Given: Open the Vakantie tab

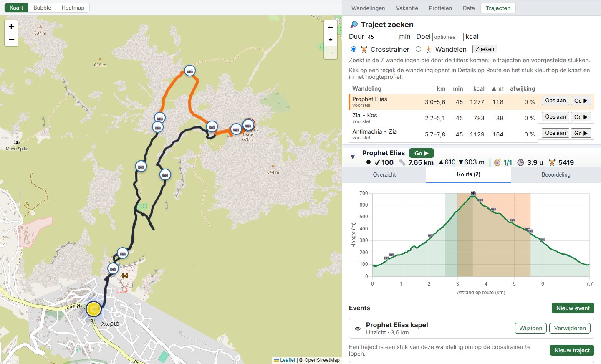Looking at the screenshot, I should click(x=407, y=8).
